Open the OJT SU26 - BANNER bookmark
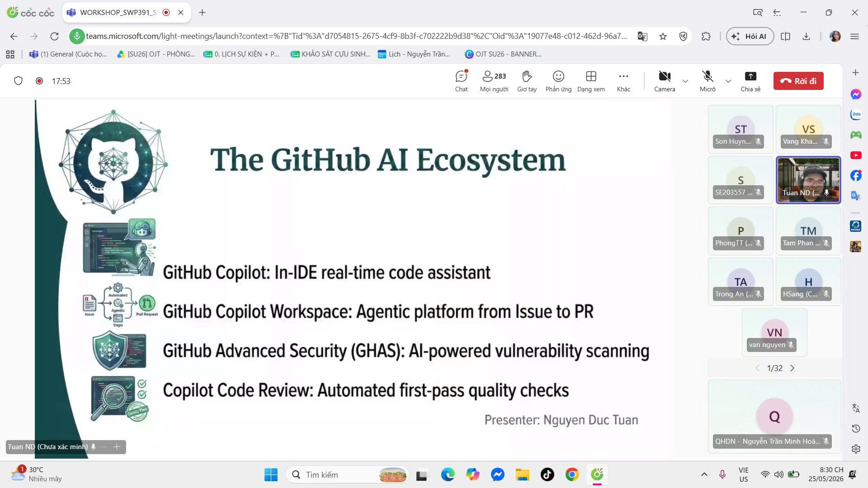 pos(503,54)
